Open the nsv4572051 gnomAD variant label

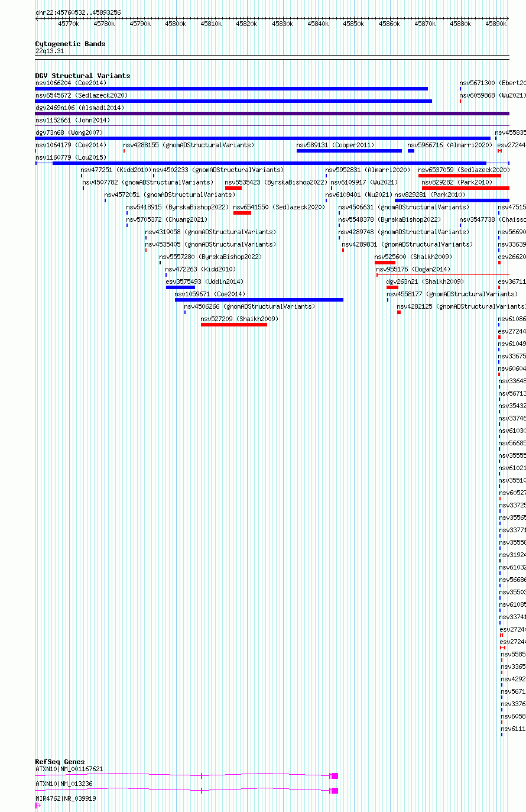coord(170,195)
